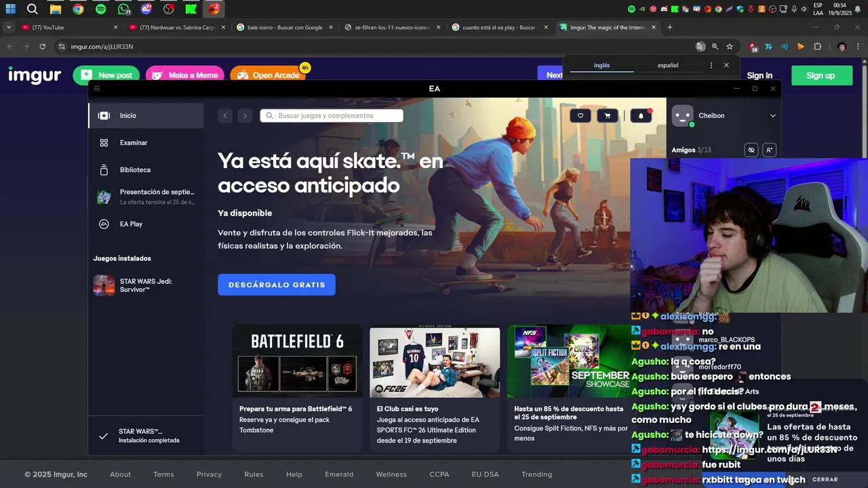Screen dimensions: 868x488
Task: Toggle hide friends list eye icon
Action: pos(751,150)
